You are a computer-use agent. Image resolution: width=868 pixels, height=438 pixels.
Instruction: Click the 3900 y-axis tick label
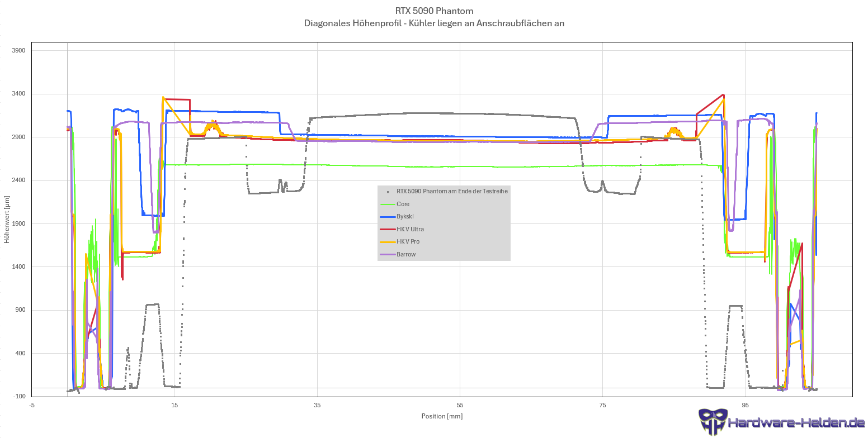(x=18, y=50)
